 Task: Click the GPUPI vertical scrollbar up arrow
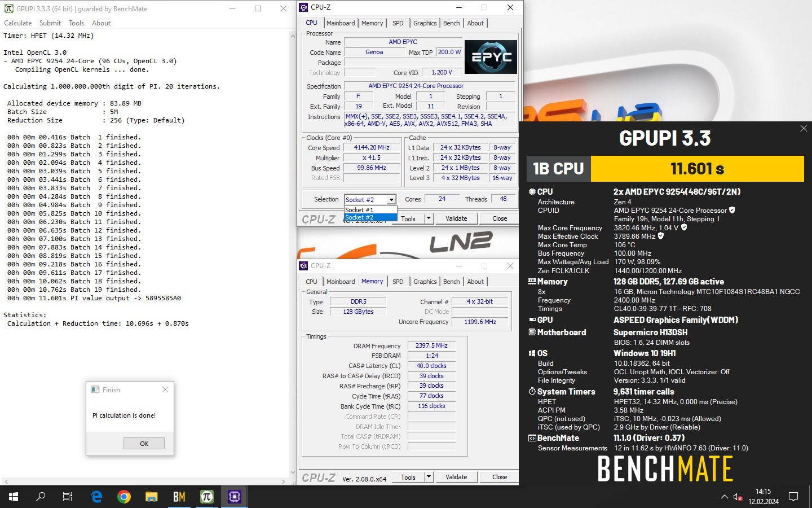pos(293,36)
